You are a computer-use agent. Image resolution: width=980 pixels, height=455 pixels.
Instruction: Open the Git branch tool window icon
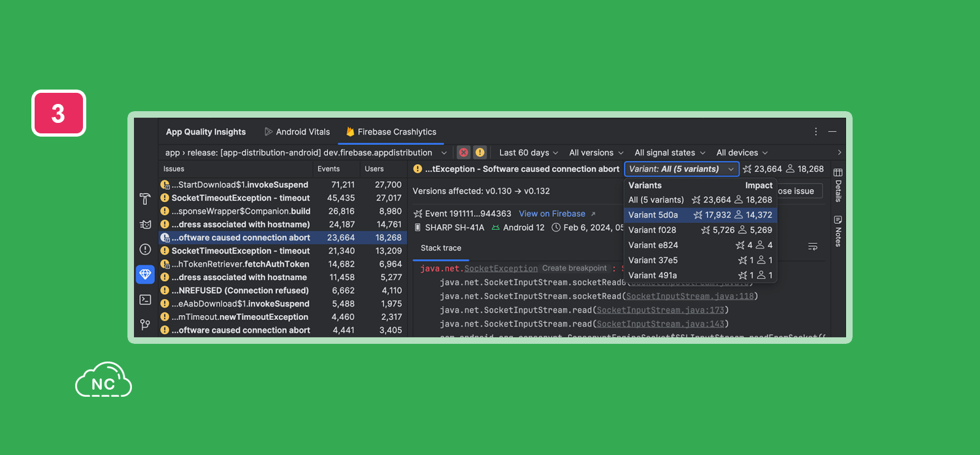tap(145, 324)
